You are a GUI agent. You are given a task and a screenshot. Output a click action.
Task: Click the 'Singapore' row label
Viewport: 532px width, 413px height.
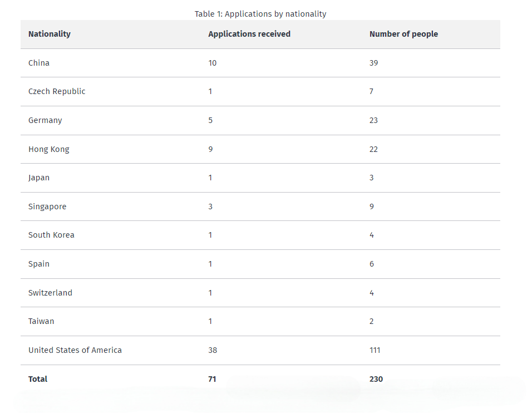[x=47, y=206]
